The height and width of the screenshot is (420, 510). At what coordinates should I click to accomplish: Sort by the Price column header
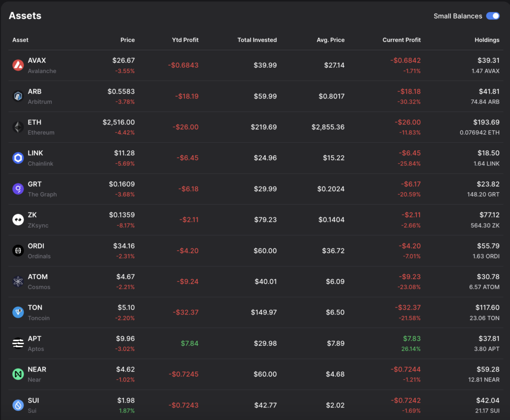point(127,40)
